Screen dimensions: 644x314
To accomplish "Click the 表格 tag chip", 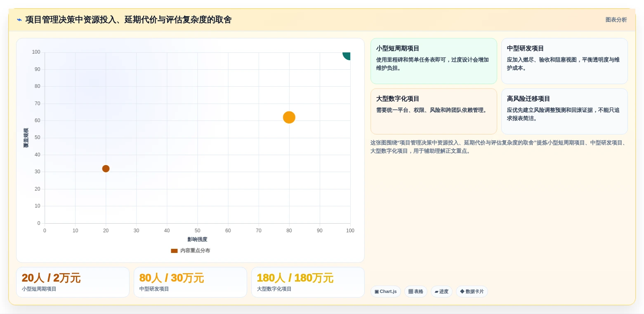I will pos(416,292).
